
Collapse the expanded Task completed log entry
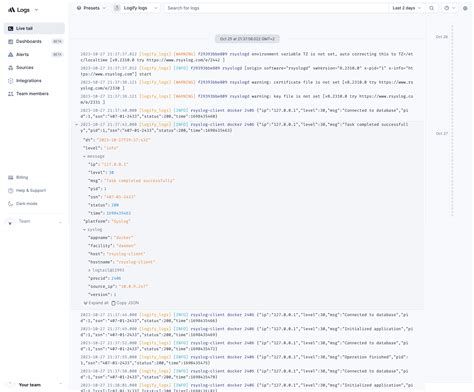(x=76, y=124)
